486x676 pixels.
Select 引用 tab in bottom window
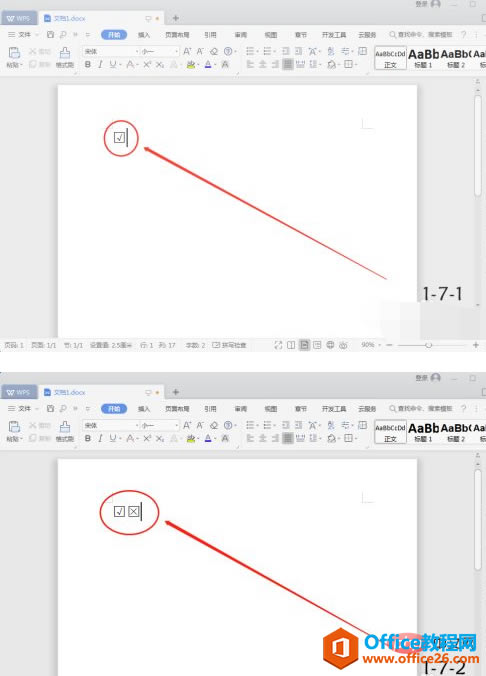210,409
